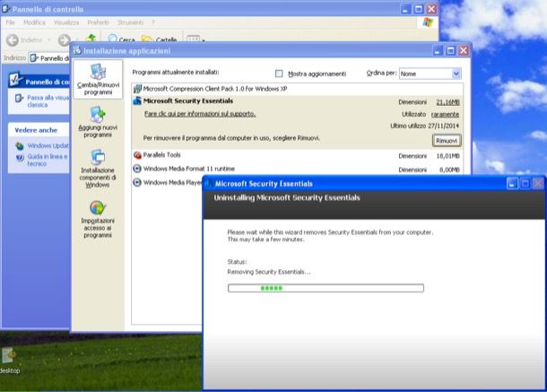Viewport: 547px width, 392px height.
Task: Toggle the Mostra aggiornamenti checkbox
Action: (x=279, y=73)
